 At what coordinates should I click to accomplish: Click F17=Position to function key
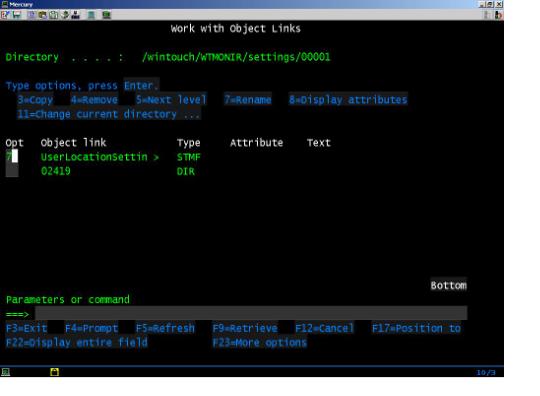416,328
